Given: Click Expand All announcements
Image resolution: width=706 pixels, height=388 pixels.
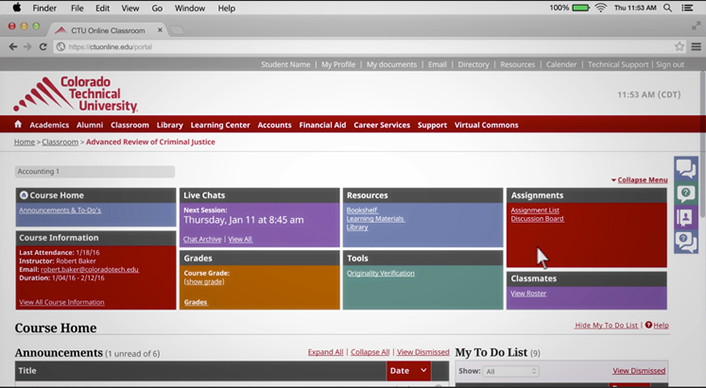Looking at the screenshot, I should click(326, 352).
